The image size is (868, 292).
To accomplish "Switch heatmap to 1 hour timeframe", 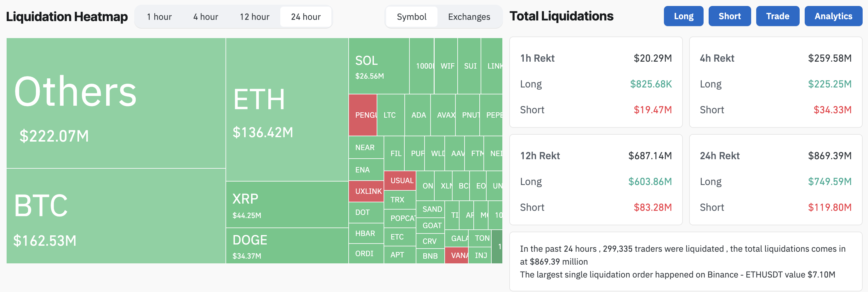I will pos(159,16).
